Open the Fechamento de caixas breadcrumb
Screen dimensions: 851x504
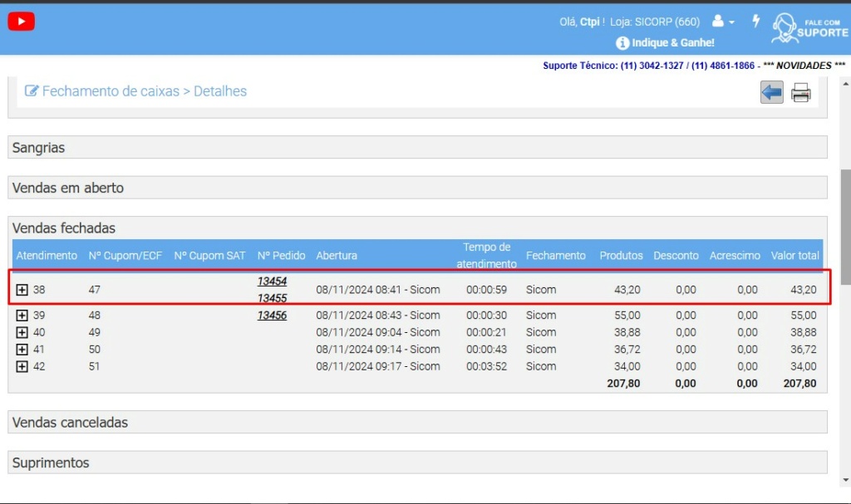pyautogui.click(x=111, y=91)
